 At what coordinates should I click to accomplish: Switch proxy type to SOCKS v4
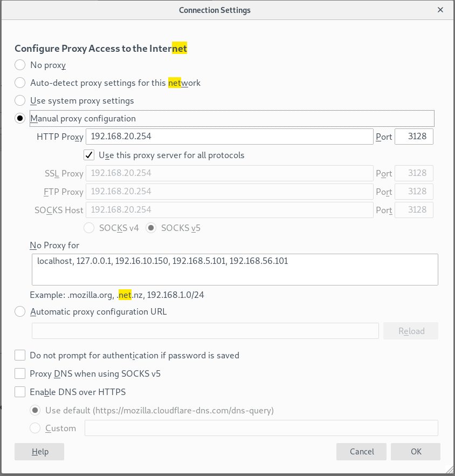click(89, 228)
